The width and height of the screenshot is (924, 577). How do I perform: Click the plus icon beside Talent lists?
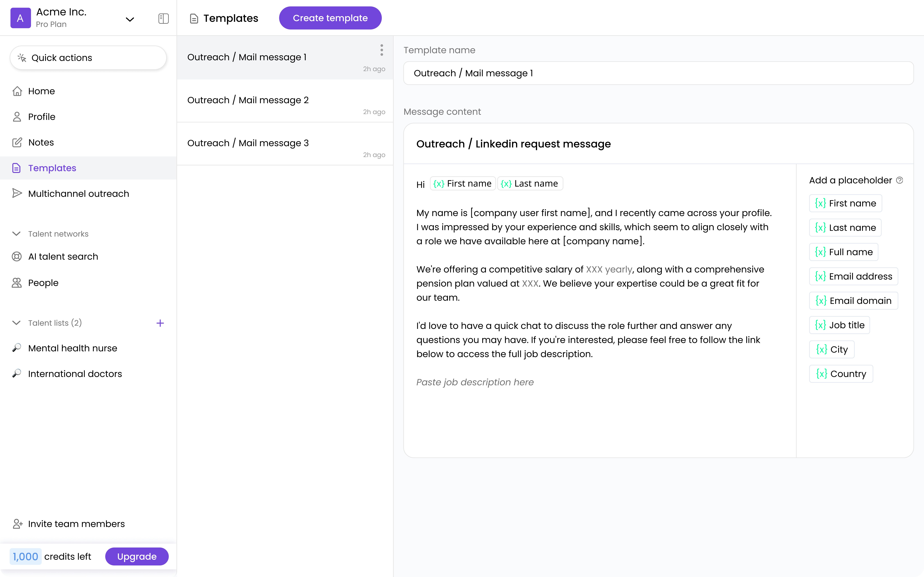tap(160, 323)
